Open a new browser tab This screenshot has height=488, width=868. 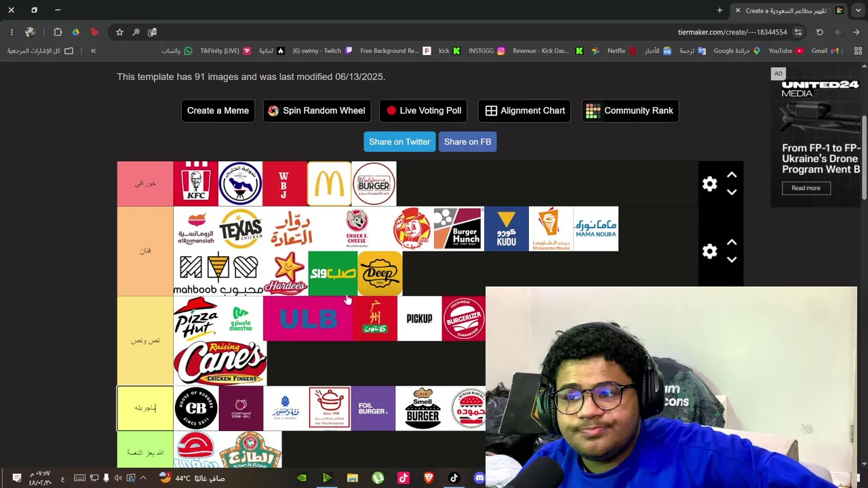click(x=719, y=10)
